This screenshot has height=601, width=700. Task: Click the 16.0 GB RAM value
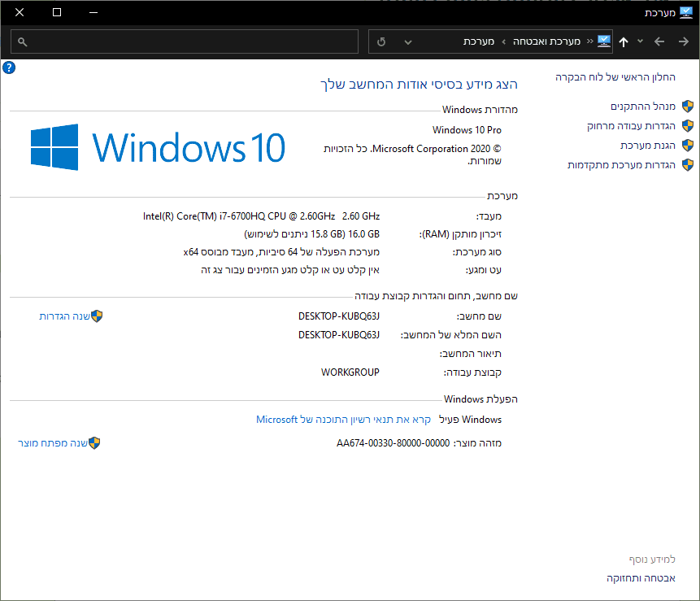pyautogui.click(x=311, y=234)
